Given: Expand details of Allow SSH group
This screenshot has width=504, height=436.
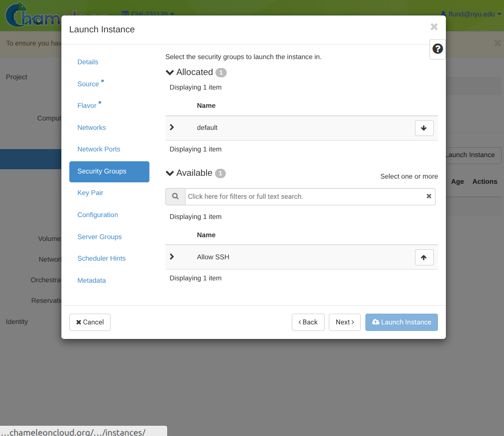Looking at the screenshot, I should (x=172, y=257).
